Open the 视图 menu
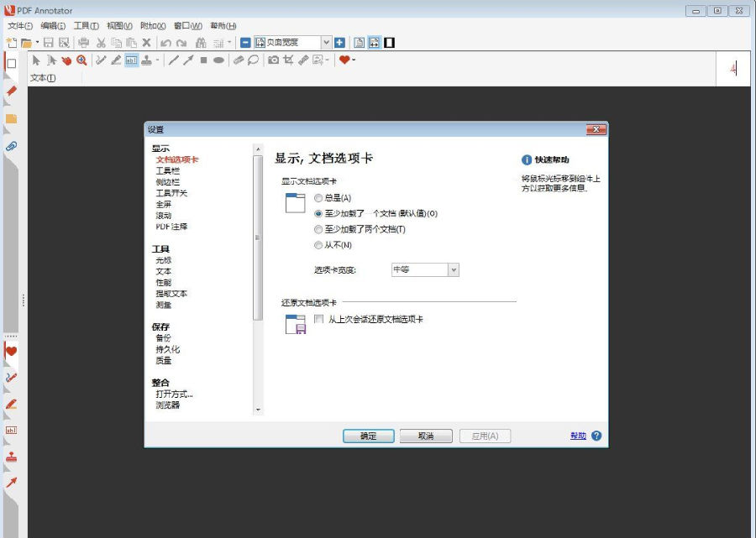This screenshot has height=538, width=756. (x=118, y=25)
